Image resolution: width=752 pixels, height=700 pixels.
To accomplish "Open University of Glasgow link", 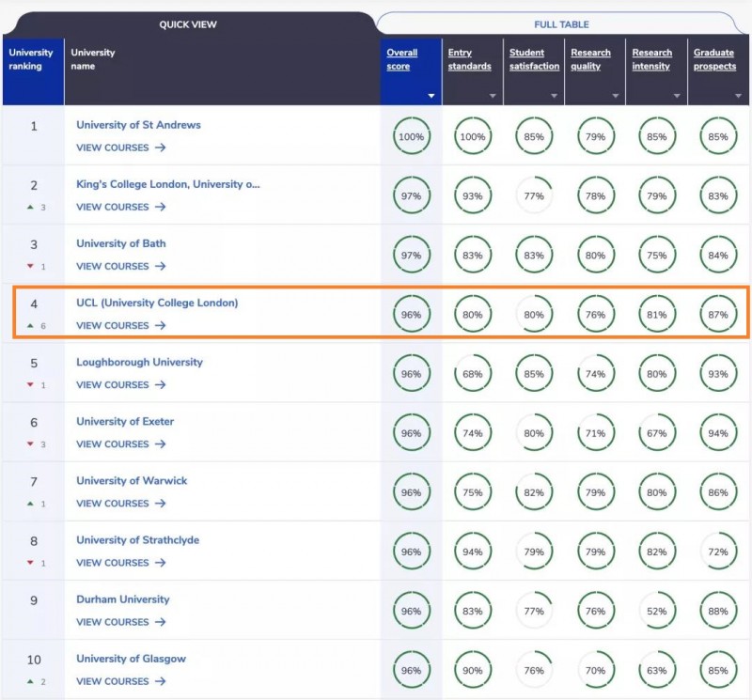I will 131,659.
